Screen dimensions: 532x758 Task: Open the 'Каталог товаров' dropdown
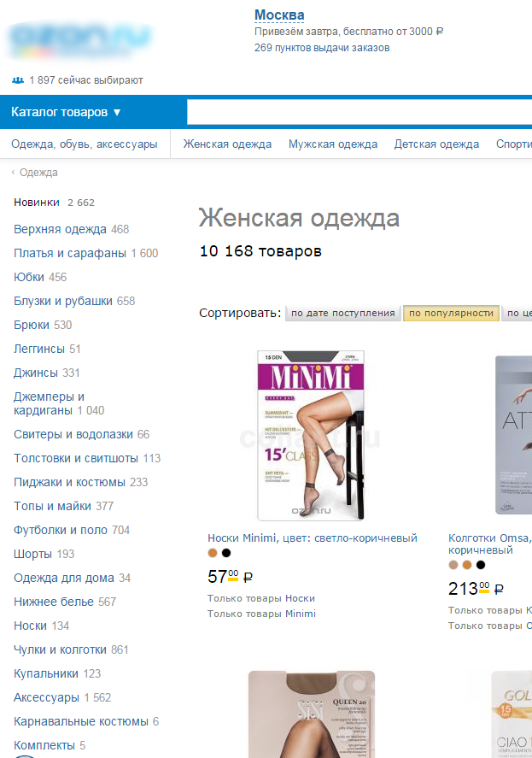66,112
